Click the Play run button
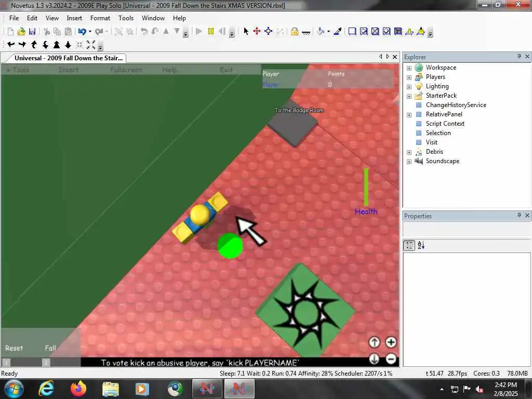This screenshot has height=399, width=532. (x=199, y=32)
